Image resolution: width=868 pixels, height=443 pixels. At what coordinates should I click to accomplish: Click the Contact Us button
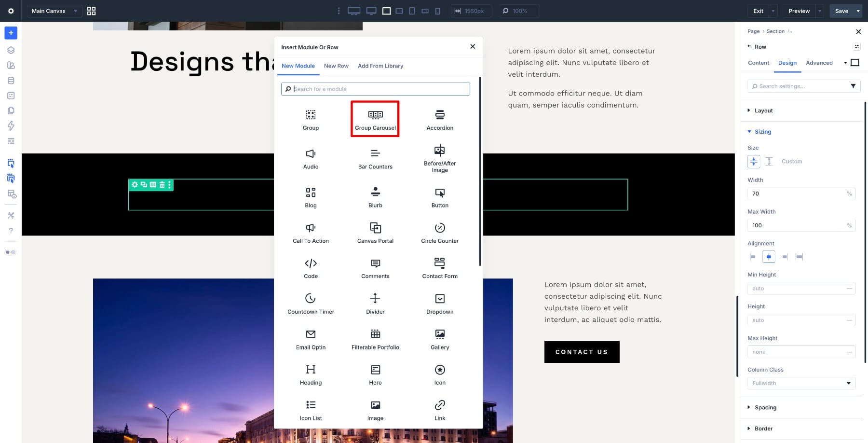click(x=582, y=352)
